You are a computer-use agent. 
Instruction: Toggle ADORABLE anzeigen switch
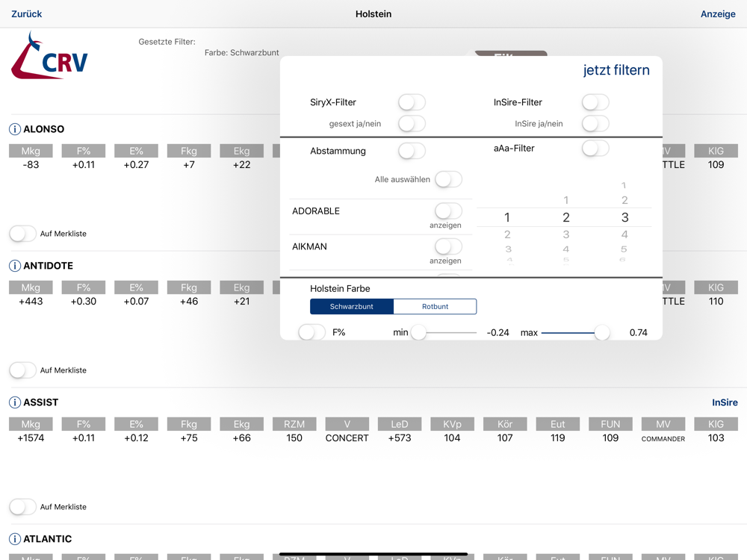click(448, 211)
